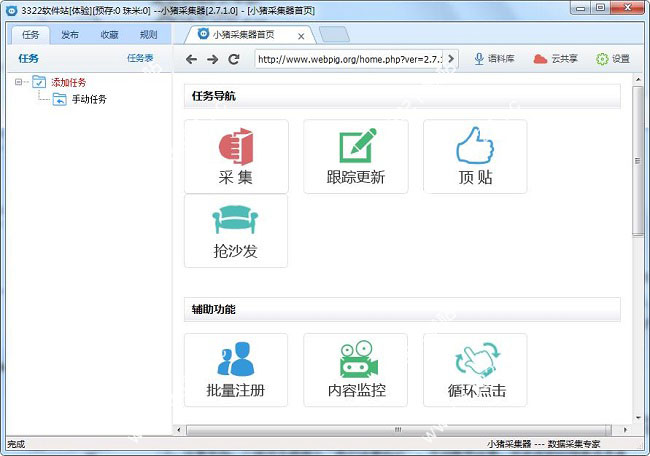Screen dimensions: 650x456
Task: Switch to the 收藏 tab
Action: 109,35
